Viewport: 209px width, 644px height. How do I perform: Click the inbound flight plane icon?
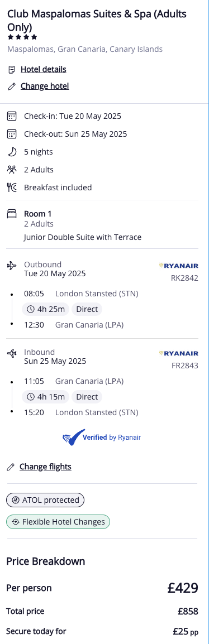click(x=12, y=353)
